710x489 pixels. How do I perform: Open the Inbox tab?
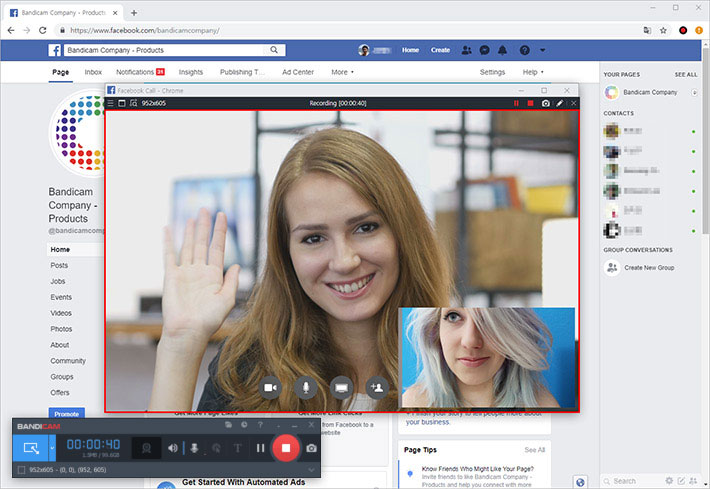93,72
